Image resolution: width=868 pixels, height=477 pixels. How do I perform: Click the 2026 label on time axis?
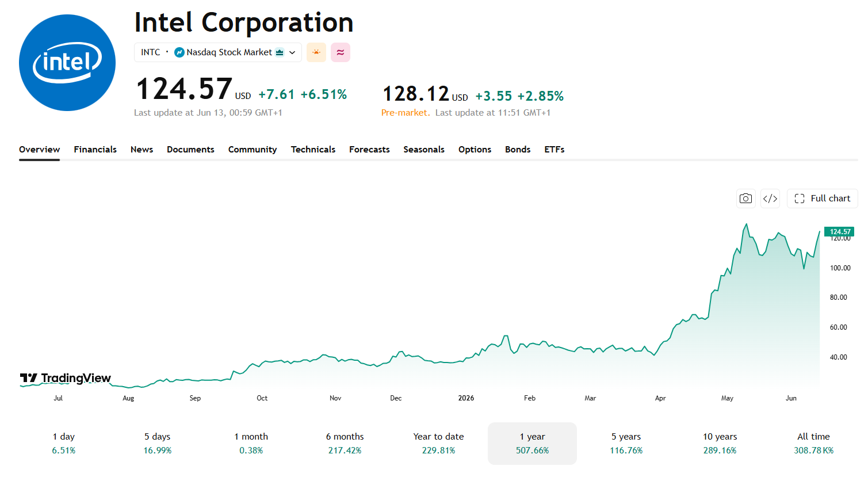pyautogui.click(x=466, y=398)
